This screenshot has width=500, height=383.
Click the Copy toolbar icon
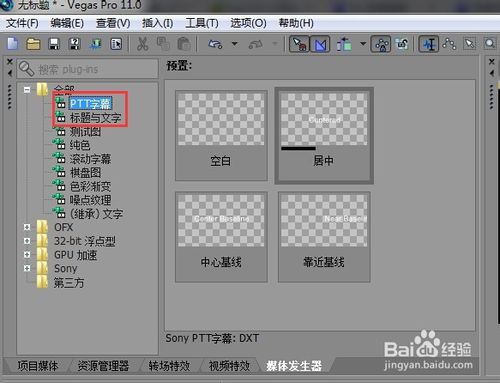[163, 44]
